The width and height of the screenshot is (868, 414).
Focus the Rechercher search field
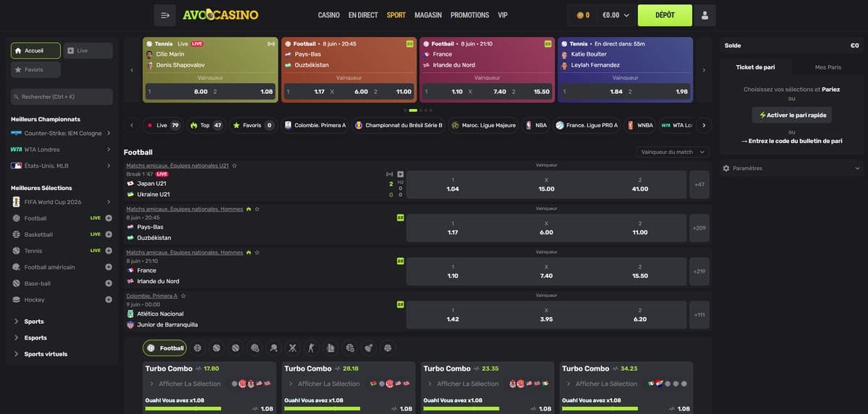point(61,97)
